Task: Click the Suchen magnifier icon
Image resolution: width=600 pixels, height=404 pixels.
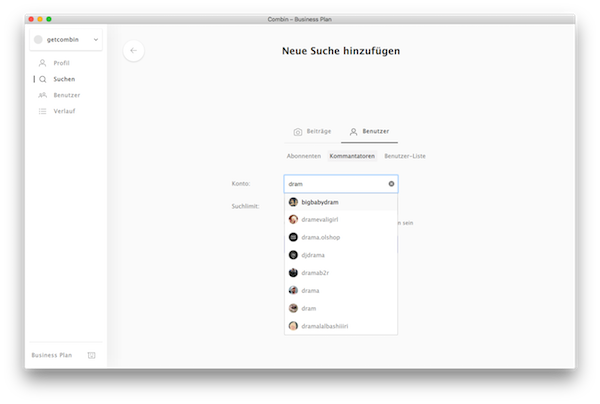Action: [42, 79]
